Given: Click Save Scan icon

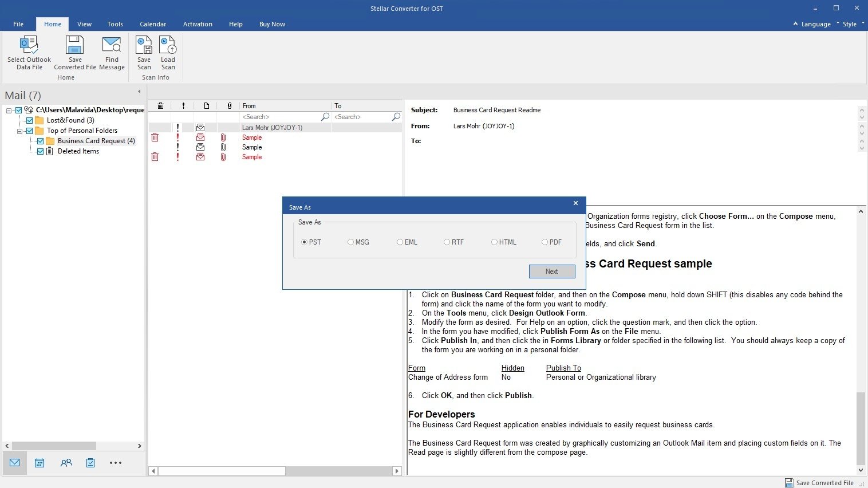Looking at the screenshot, I should pyautogui.click(x=144, y=45).
